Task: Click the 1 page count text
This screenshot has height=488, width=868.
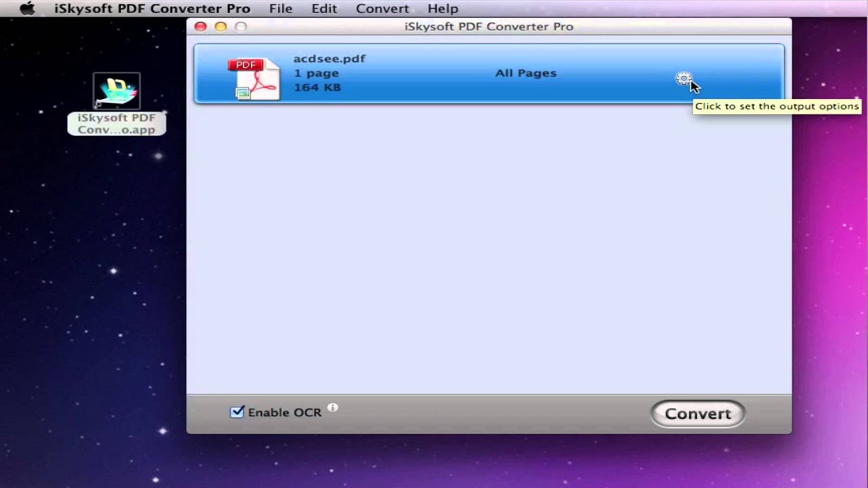Action: coord(316,73)
